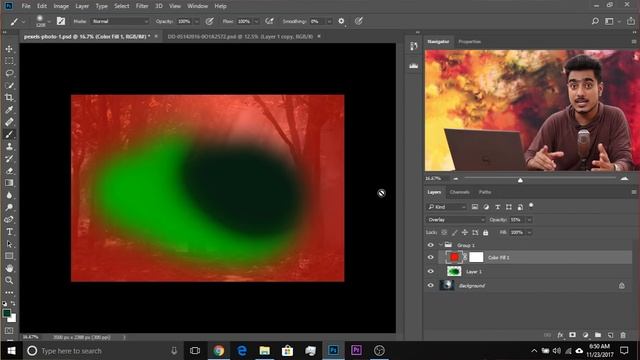Select the Blur tool
The image size is (640, 360).
[x=9, y=195]
